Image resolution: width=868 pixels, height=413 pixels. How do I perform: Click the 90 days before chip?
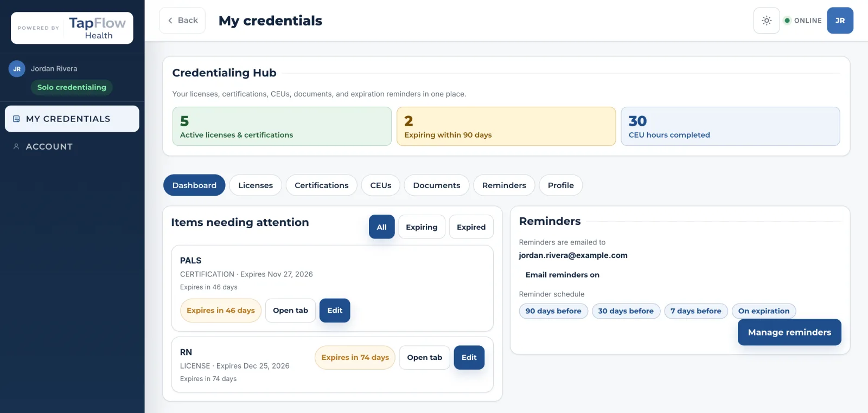(553, 311)
